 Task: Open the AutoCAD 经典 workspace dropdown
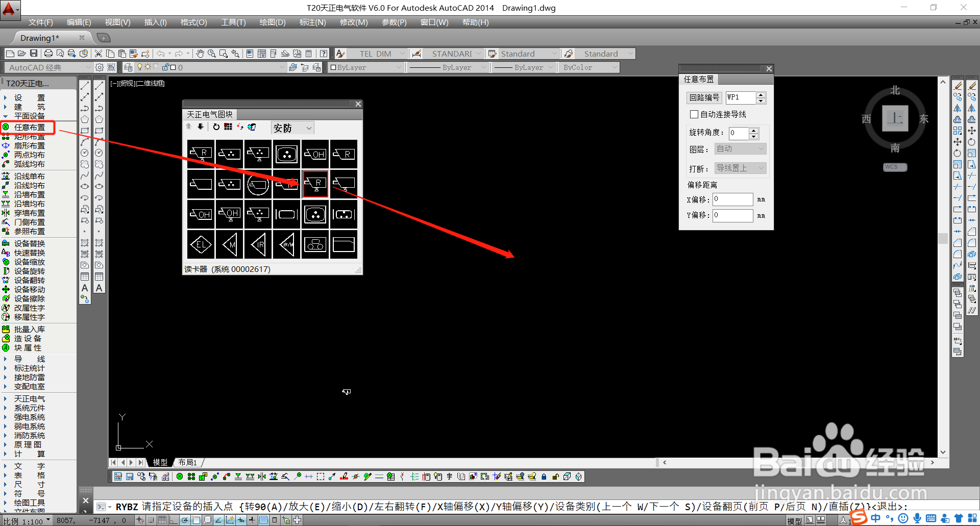48,67
